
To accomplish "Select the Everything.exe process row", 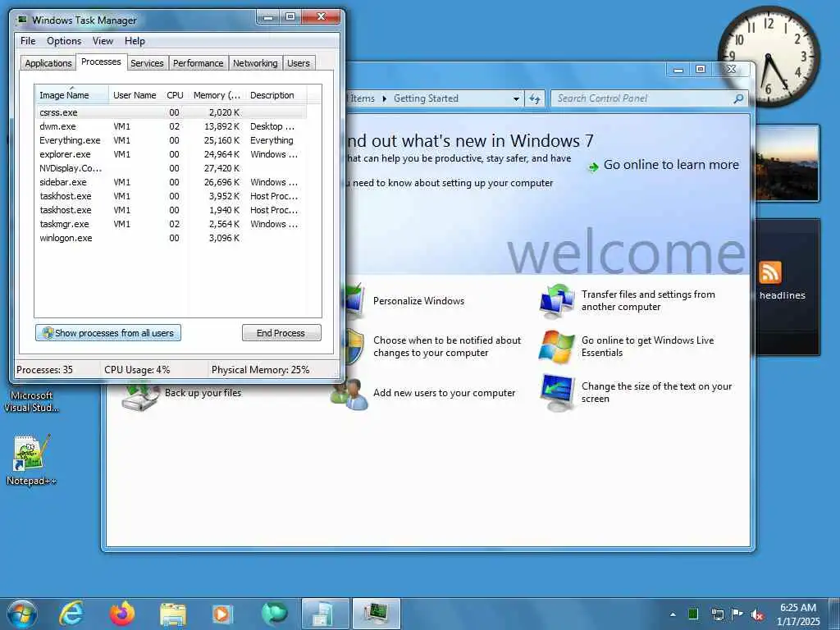I will (x=171, y=140).
